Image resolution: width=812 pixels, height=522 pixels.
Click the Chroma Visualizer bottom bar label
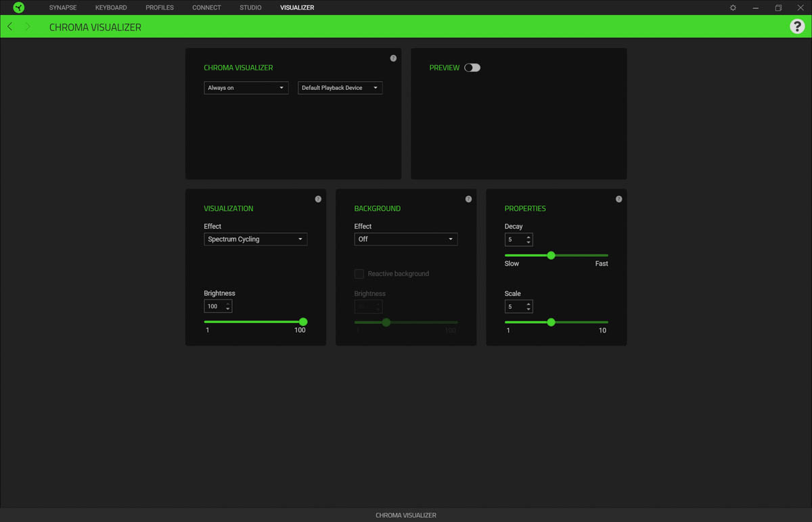(x=406, y=515)
